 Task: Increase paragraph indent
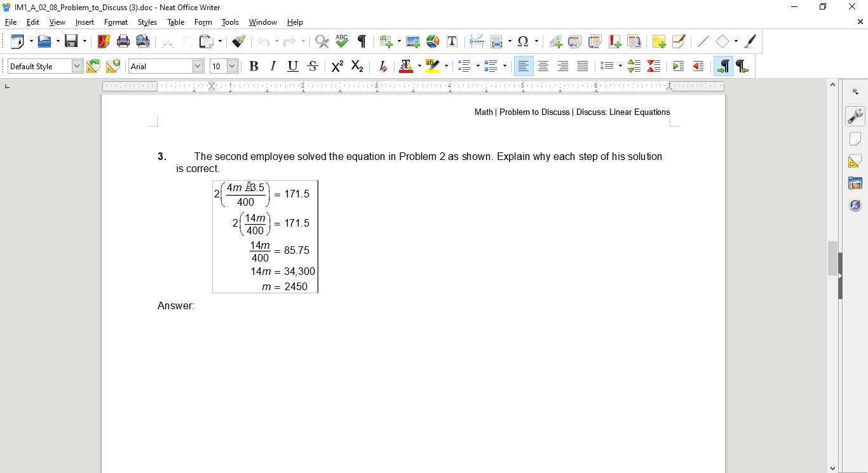click(x=678, y=66)
